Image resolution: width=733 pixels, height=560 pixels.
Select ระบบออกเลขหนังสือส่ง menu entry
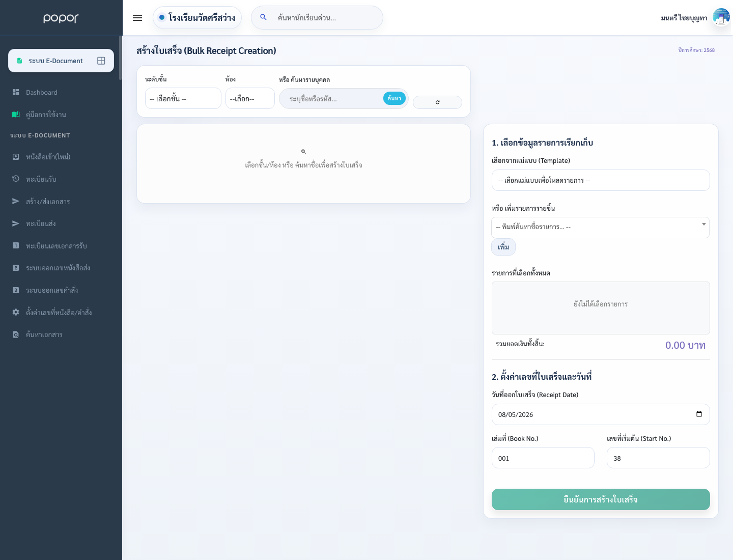[61, 268]
